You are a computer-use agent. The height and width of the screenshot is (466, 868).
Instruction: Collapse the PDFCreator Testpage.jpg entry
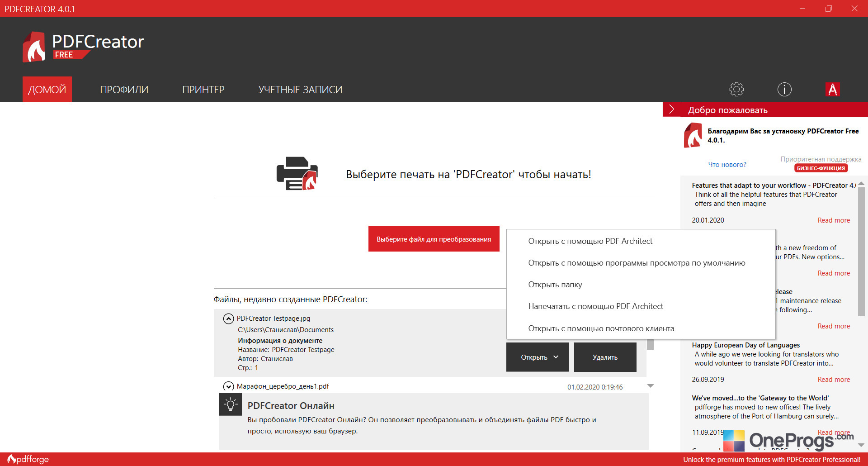pos(229,319)
